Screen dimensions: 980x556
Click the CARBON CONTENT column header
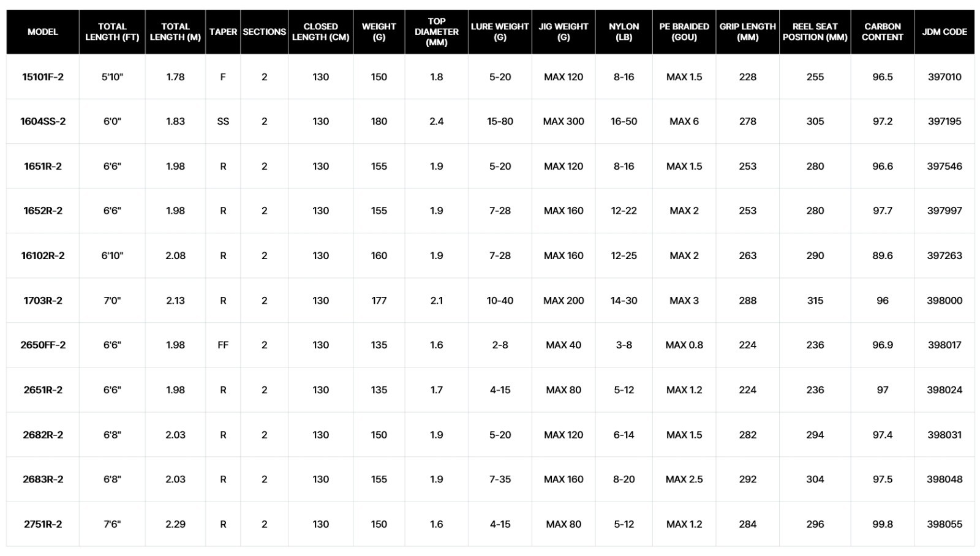(x=882, y=32)
